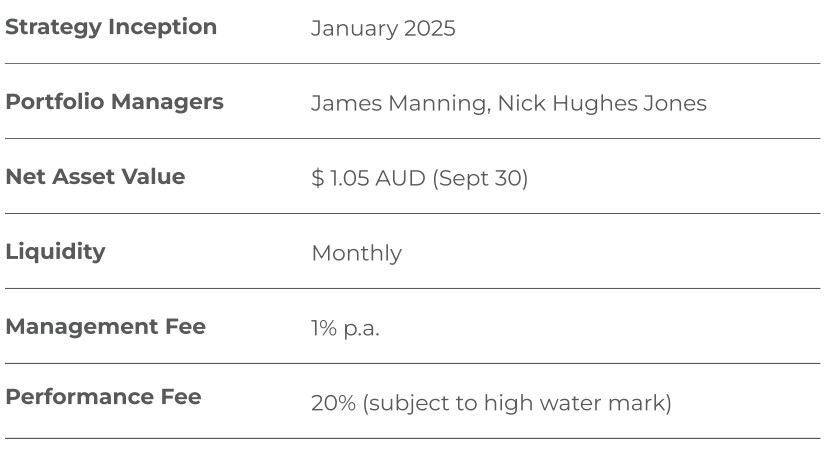This screenshot has width=836, height=453.
Task: Select the Net Asset Value label
Action: [95, 177]
